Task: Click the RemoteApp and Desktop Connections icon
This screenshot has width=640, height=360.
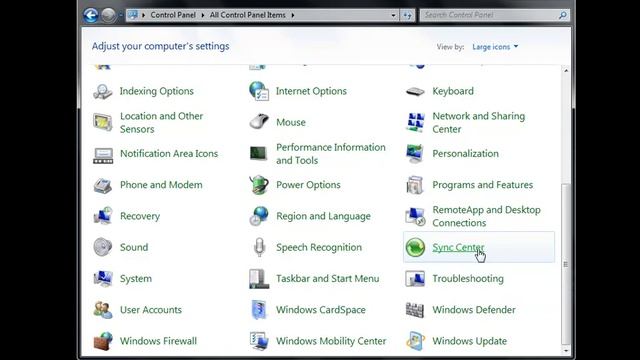Action: (415, 216)
